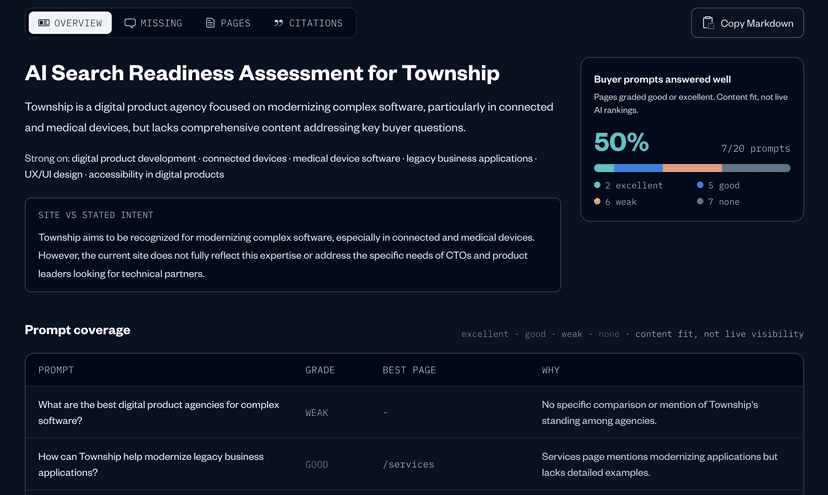Screen dimensions: 828x495
Task: Click the blue good segment of progress bar
Action: 638,168
